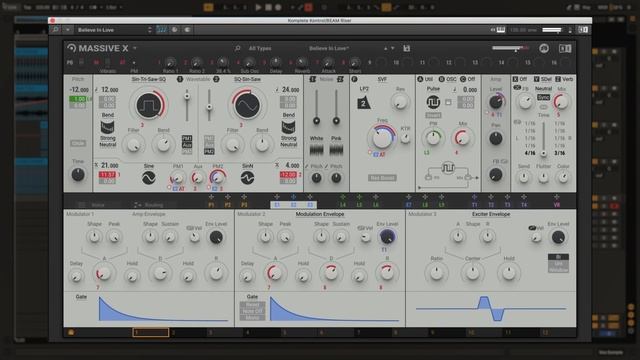The height and width of the screenshot is (360, 640).
Task: Save the preset with the disk icon
Action: coord(407,48)
